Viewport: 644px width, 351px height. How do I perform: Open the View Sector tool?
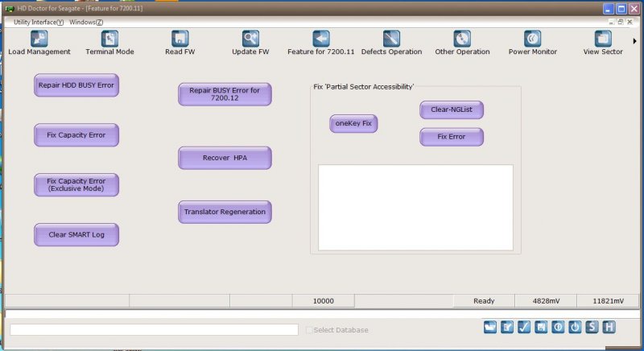pos(603,43)
